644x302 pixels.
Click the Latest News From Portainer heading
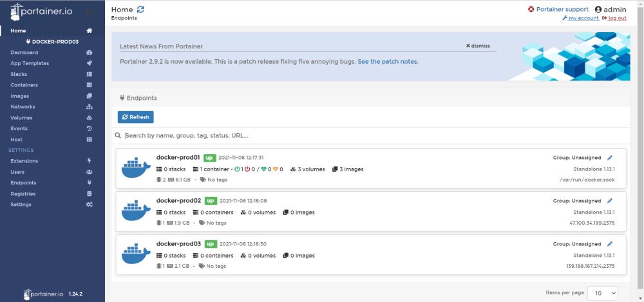click(162, 46)
